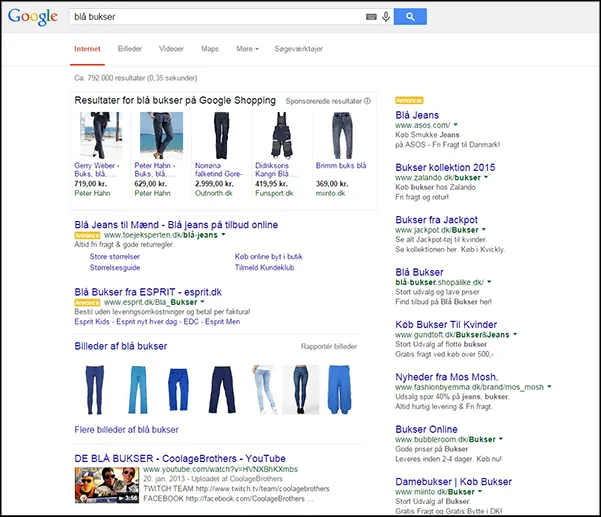Expand dropdown arrow beside fashionbyemma.dk URL
601x517 pixels.
549,387
